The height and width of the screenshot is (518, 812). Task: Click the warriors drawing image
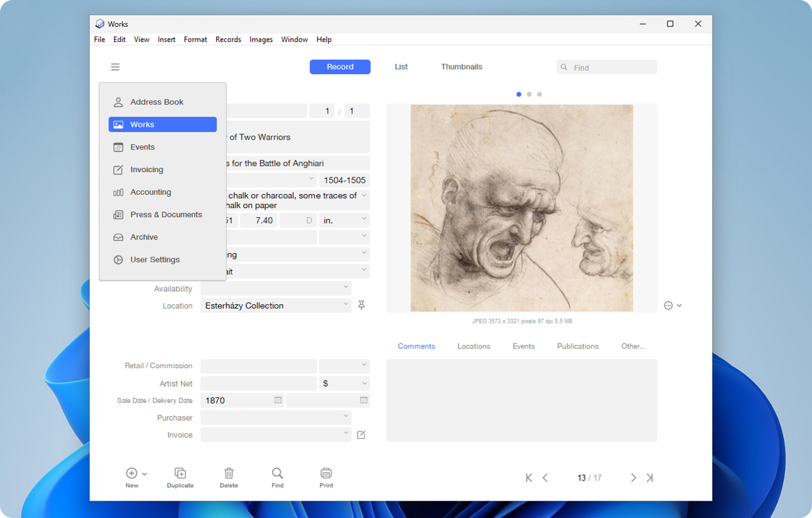pyautogui.click(x=522, y=208)
